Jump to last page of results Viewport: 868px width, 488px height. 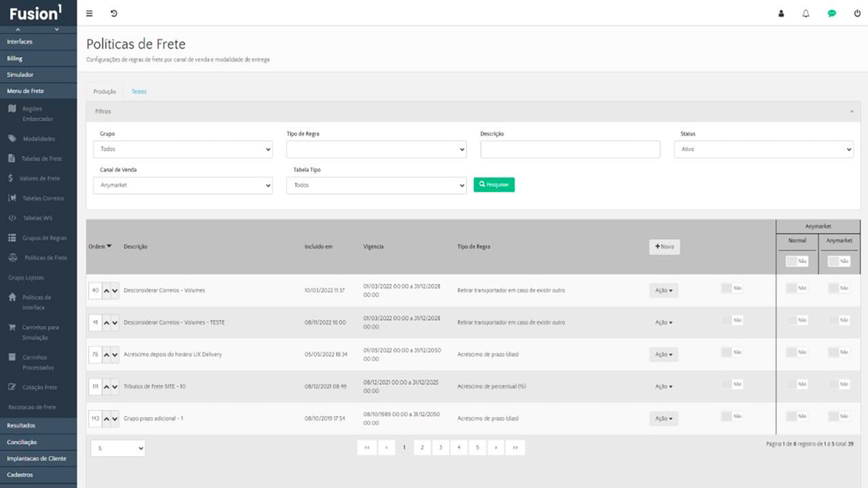(515, 447)
